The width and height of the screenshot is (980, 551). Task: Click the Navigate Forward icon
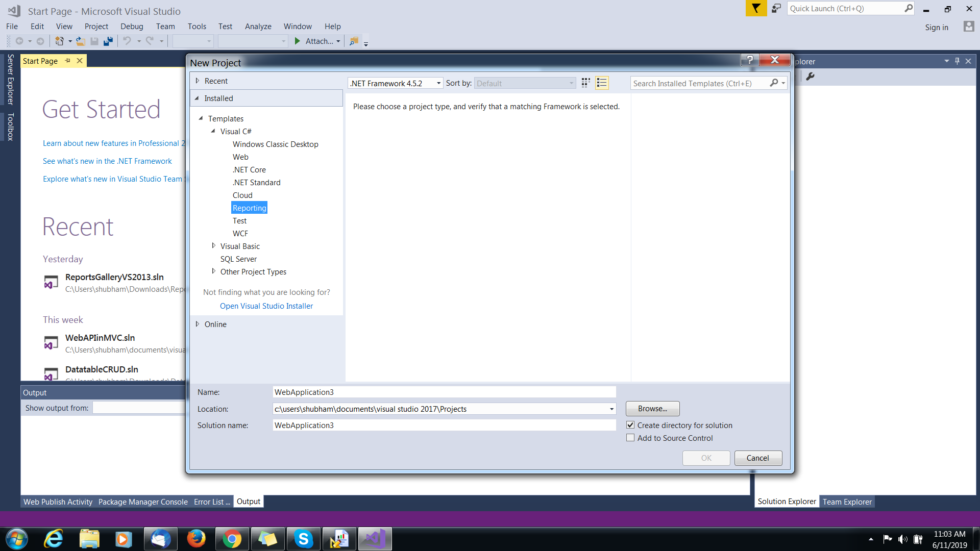tap(40, 41)
